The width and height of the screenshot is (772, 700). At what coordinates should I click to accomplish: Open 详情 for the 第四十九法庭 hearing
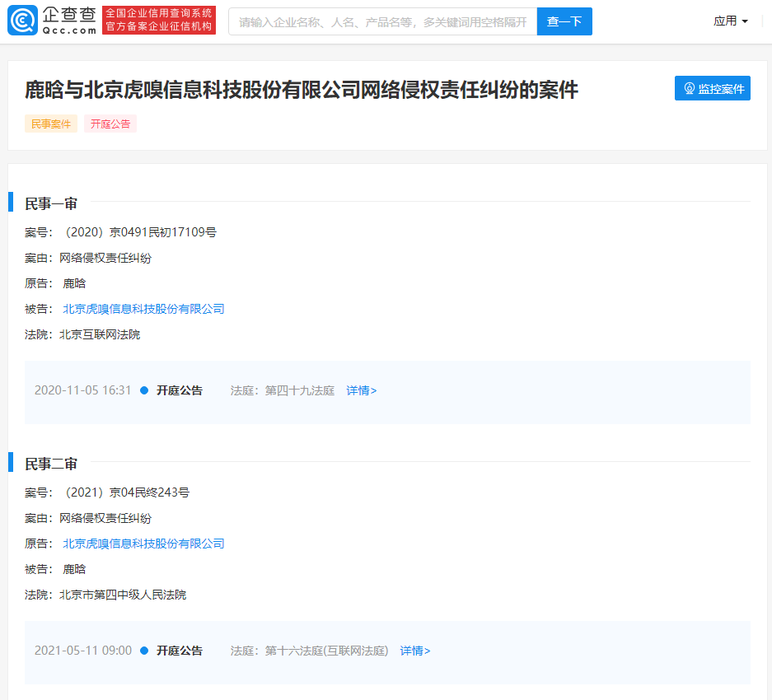(x=362, y=391)
